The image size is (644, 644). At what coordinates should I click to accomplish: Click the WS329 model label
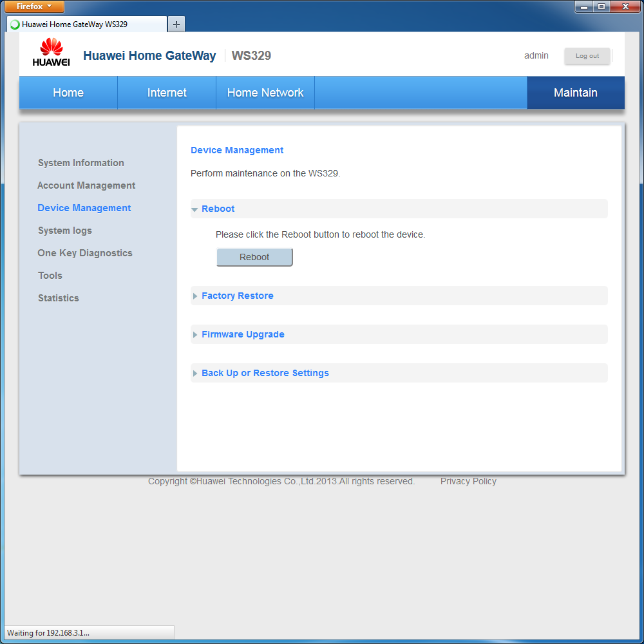point(251,55)
